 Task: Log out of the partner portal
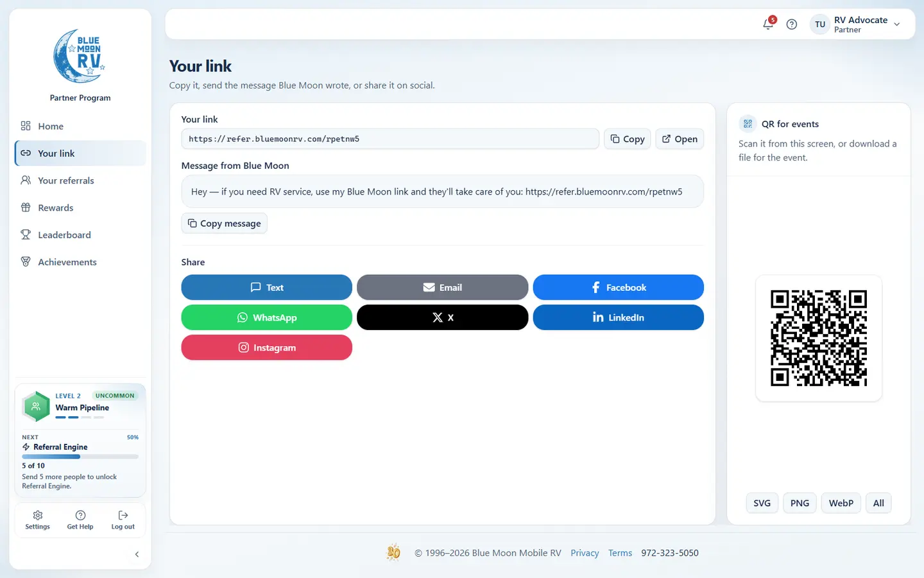[123, 520]
